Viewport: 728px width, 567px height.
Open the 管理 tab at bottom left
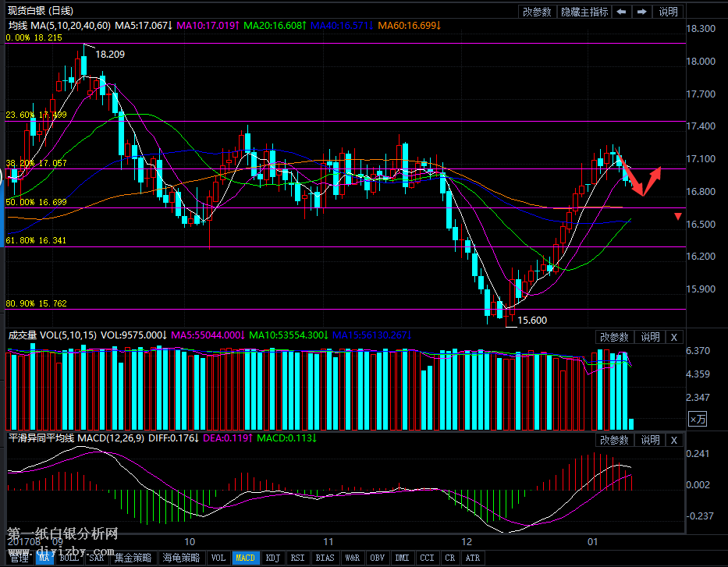click(17, 558)
